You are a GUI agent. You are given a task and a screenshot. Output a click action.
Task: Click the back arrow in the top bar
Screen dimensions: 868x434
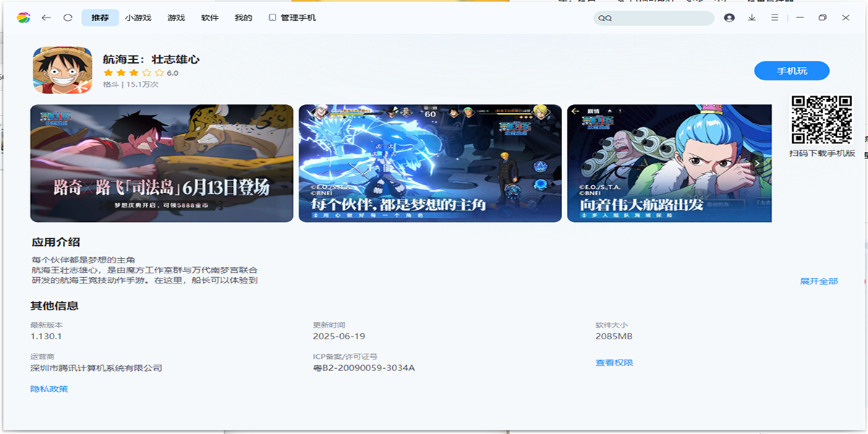(x=46, y=17)
